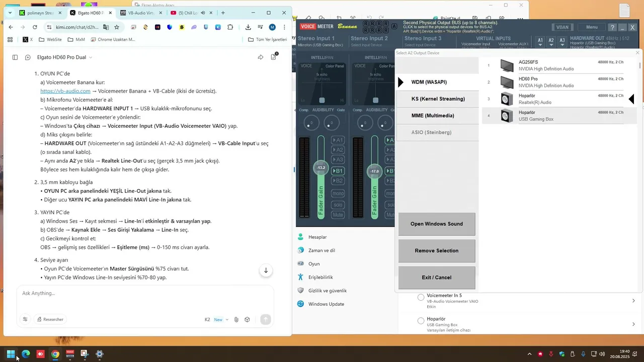The width and height of the screenshot is (644, 362).
Task: Open chat settings sliders icon
Action: tap(25, 319)
